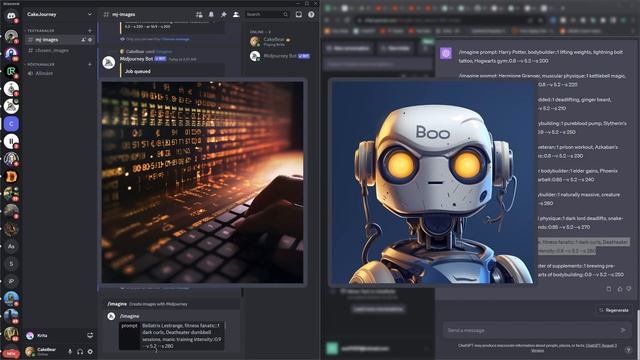Collapse the Röstkanaler channel category
Viewport: 640px width, 360px height.
pyautogui.click(x=40, y=64)
